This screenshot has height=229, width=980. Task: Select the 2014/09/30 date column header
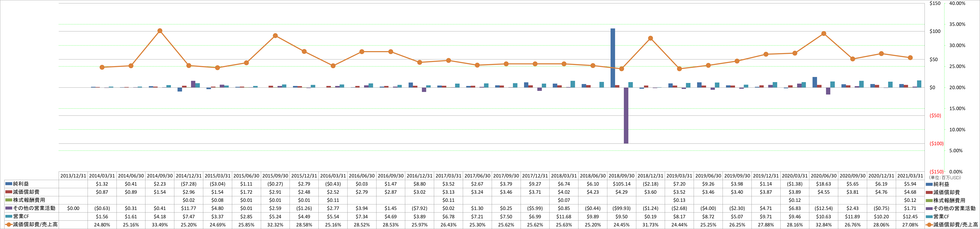pos(160,176)
